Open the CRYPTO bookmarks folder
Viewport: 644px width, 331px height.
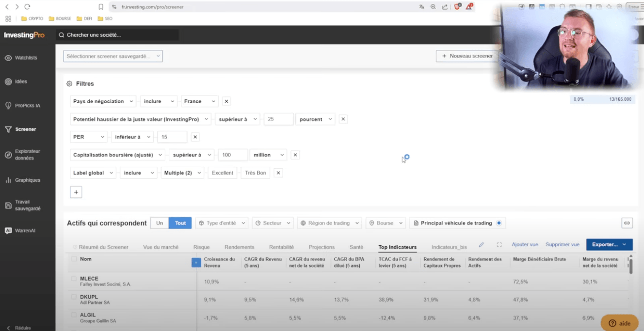[x=32, y=18]
